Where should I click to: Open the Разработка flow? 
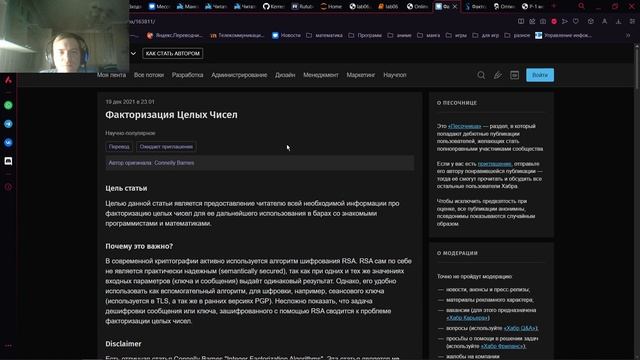point(187,75)
